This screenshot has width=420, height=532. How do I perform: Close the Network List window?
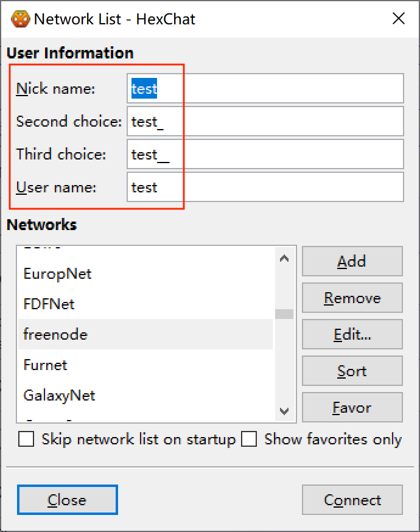(399, 19)
